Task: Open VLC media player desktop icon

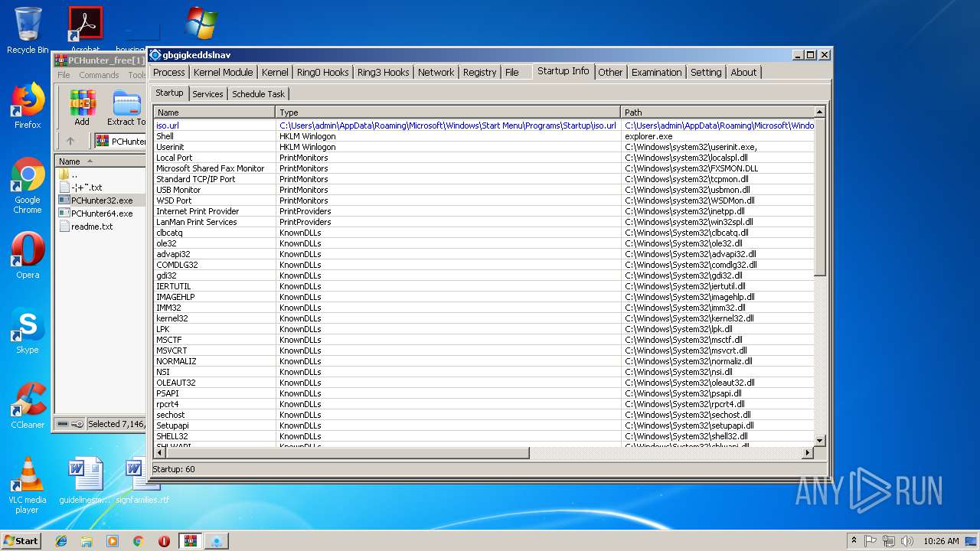Action: 28,485
